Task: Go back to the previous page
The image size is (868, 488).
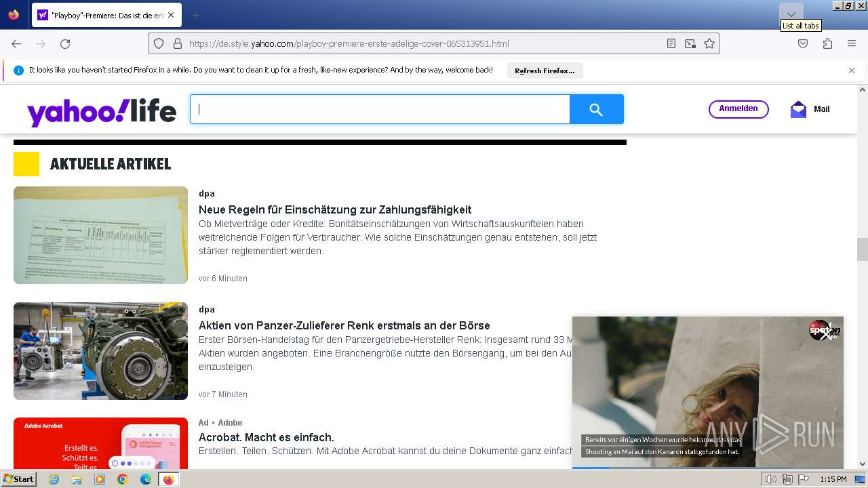Action: coord(16,43)
